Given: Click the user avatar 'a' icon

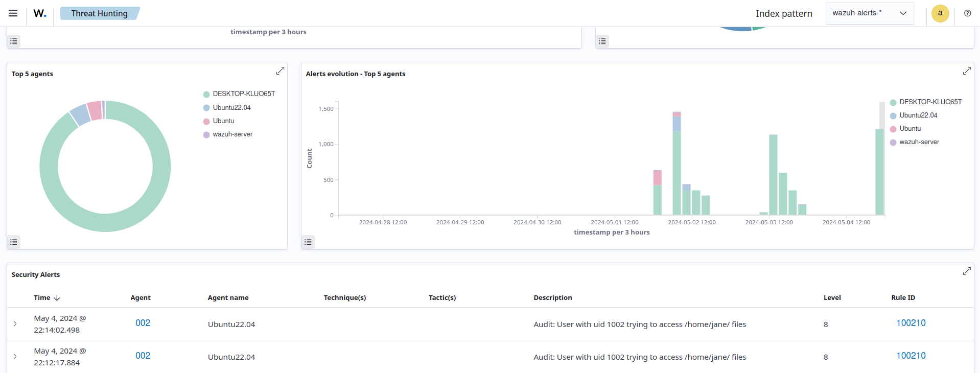Looking at the screenshot, I should (940, 13).
